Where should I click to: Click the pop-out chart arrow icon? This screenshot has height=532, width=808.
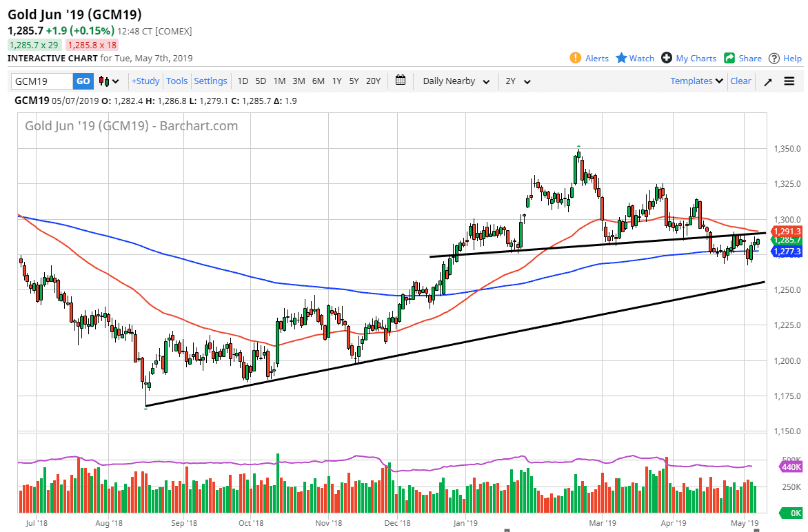coord(767,81)
